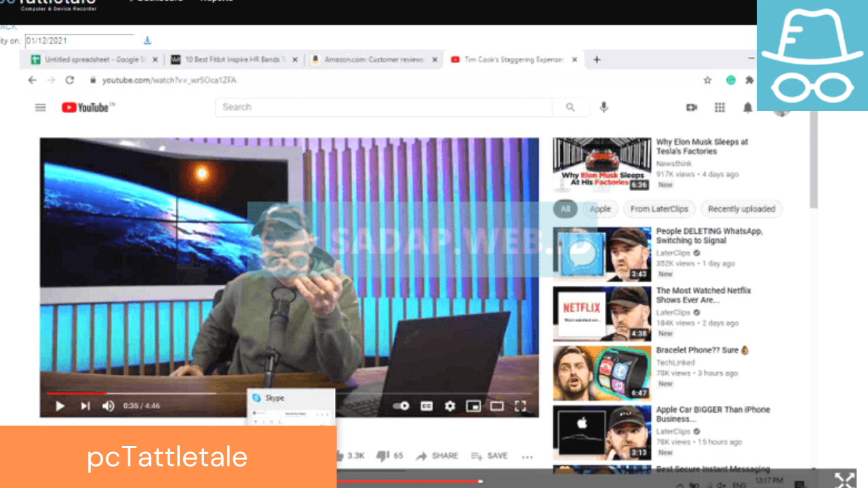
Task: Click '917K views • 4 days ago' text
Action: coord(697,174)
